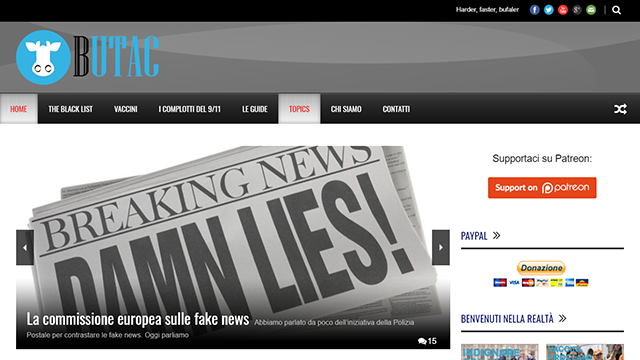Open LE GUIDE menu item

click(255, 109)
